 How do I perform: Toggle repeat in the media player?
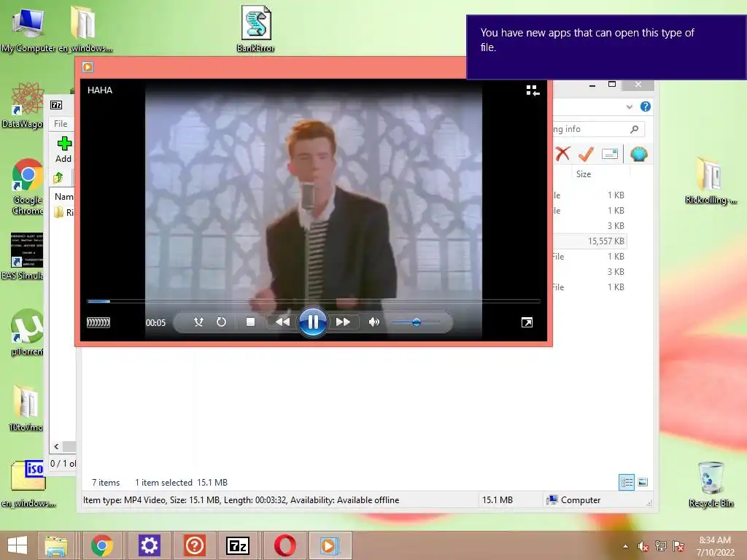tap(221, 322)
